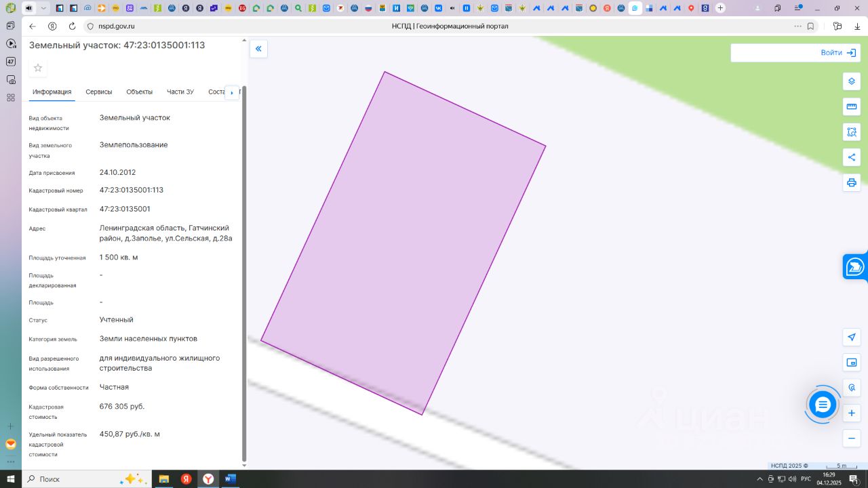
Task: Open File Explorer from taskbar
Action: [x=163, y=479]
